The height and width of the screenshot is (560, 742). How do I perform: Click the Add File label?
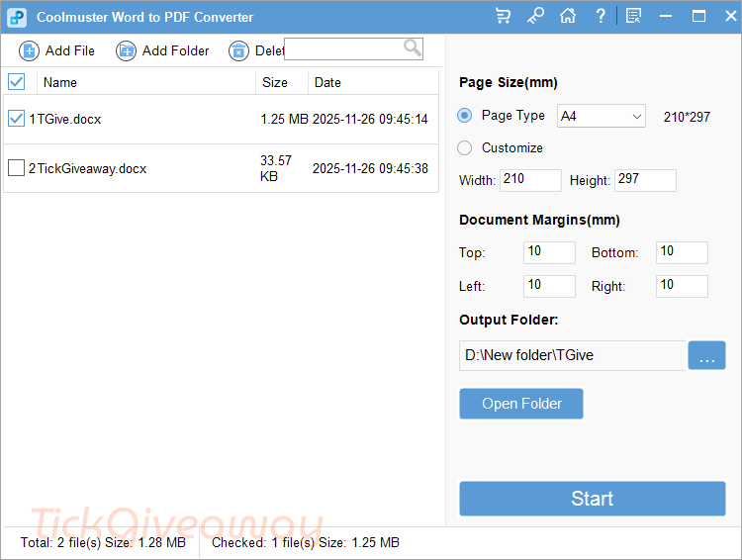pyautogui.click(x=70, y=50)
